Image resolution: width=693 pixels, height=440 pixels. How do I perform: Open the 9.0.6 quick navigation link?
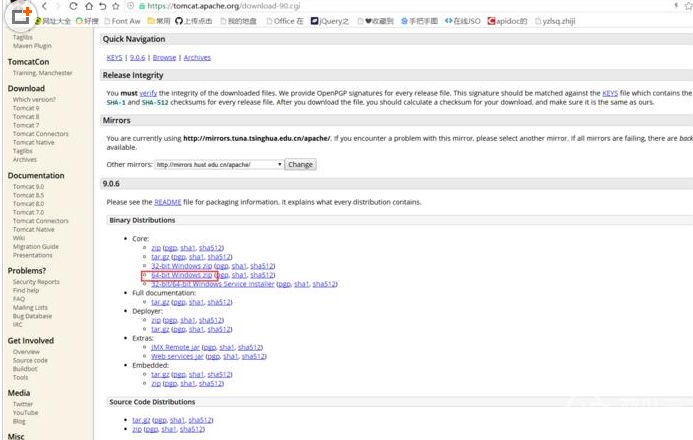click(x=137, y=57)
